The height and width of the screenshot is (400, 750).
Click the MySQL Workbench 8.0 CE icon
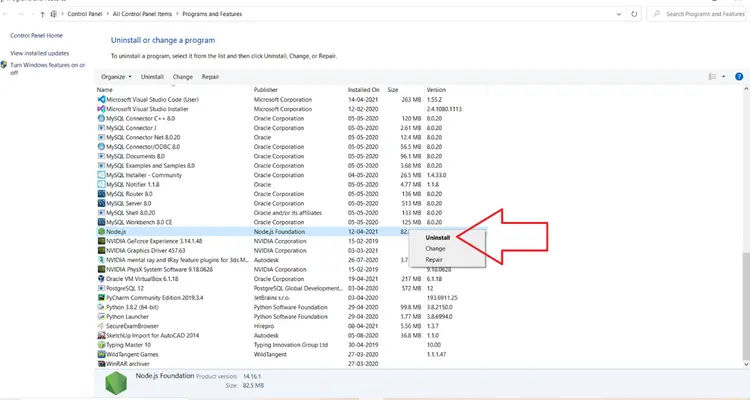pos(101,222)
